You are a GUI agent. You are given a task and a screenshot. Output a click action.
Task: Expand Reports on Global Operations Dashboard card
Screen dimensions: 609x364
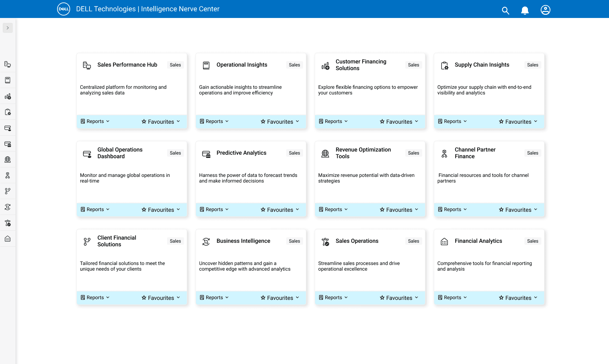(95, 209)
